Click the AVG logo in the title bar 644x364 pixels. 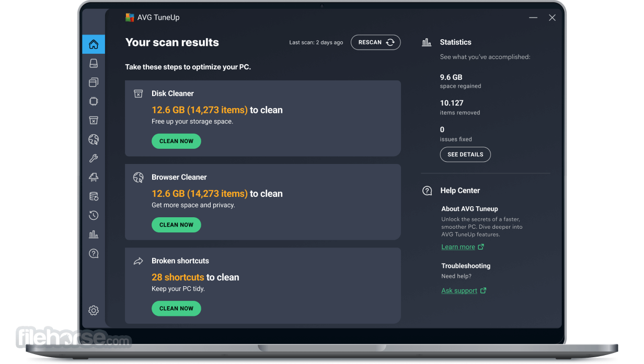click(130, 17)
